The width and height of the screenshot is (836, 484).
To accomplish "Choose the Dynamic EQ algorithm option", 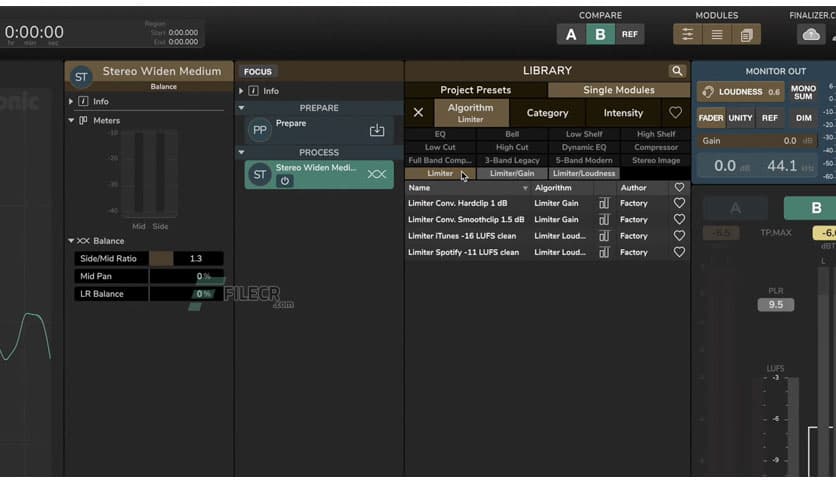I will (x=584, y=147).
